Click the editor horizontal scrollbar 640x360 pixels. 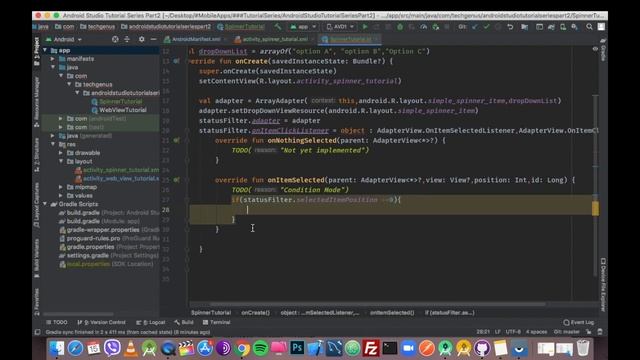point(378,304)
